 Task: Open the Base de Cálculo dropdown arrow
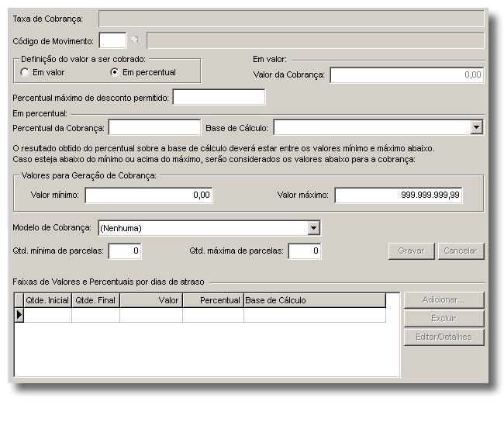point(476,127)
